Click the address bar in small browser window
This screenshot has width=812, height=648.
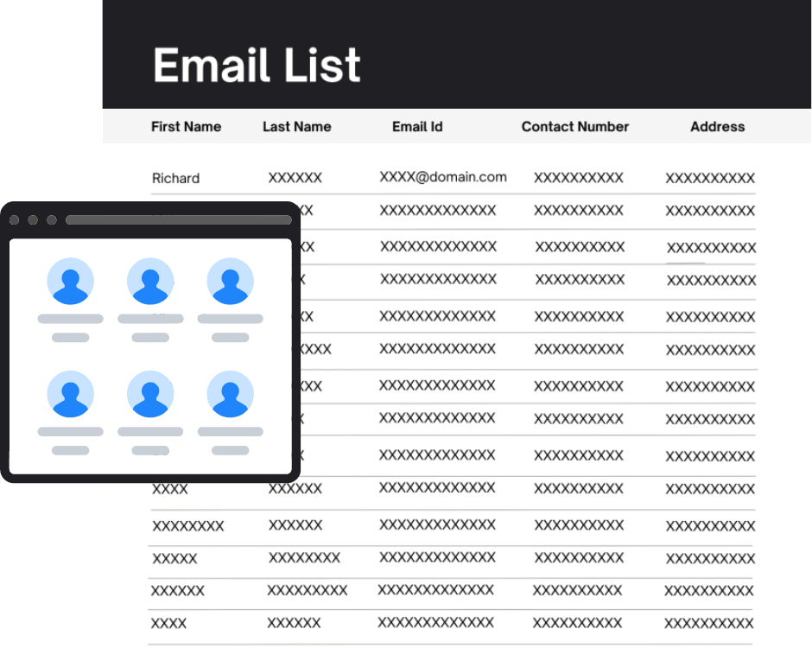178,220
